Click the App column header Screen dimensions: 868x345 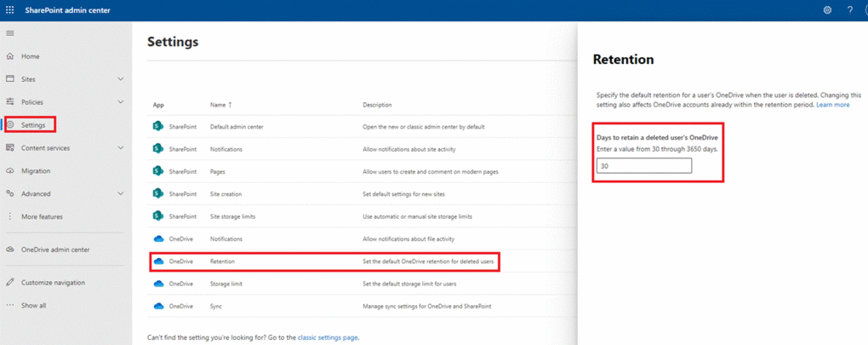158,105
